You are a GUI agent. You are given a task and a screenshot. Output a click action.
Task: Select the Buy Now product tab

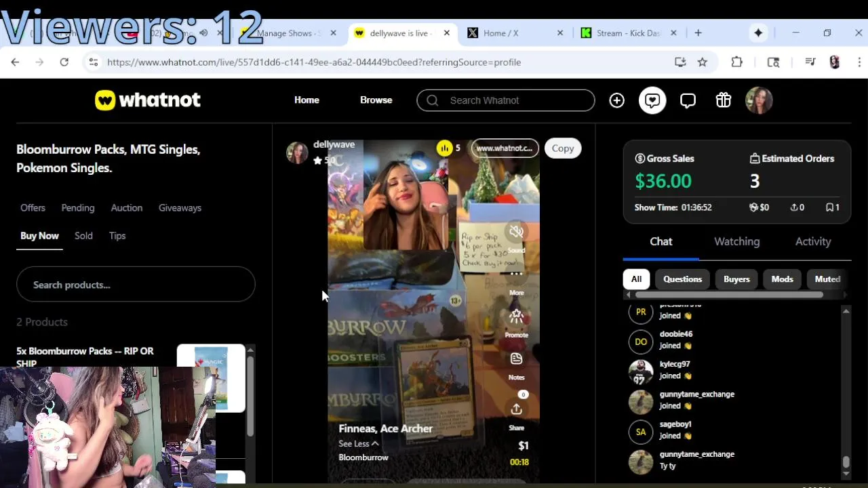coord(39,236)
